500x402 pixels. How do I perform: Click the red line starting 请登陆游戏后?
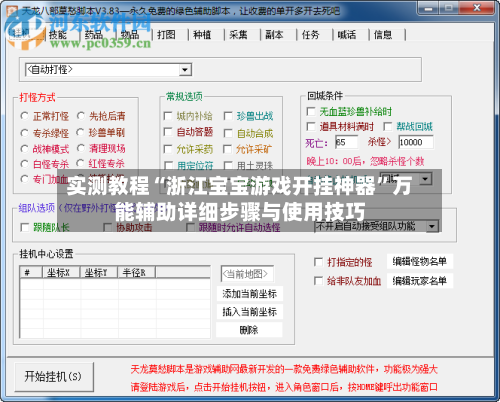pos(284,387)
